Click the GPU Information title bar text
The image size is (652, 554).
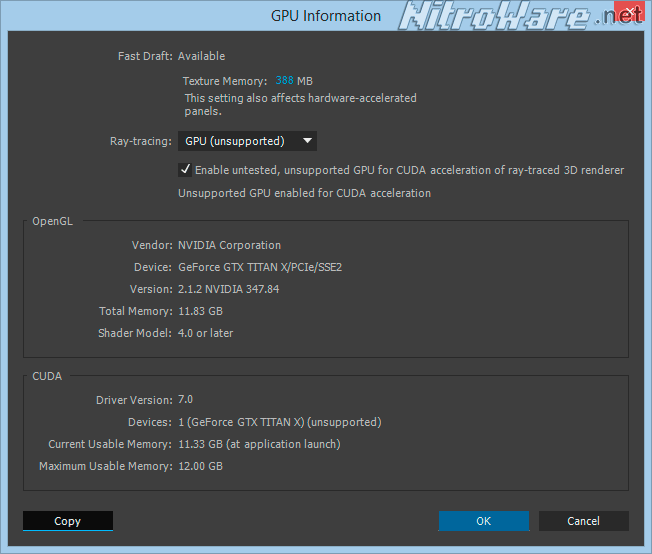[326, 16]
